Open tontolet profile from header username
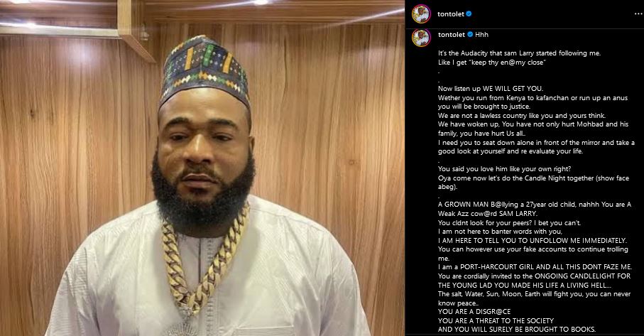 [x=451, y=14]
